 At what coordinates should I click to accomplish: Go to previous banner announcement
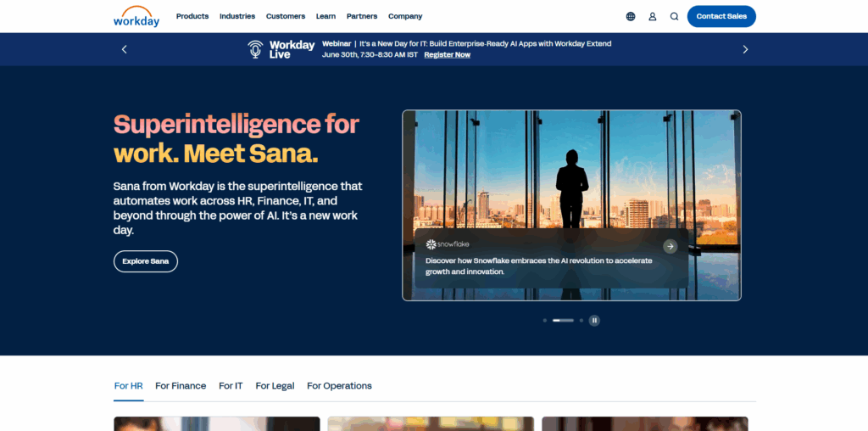click(124, 49)
